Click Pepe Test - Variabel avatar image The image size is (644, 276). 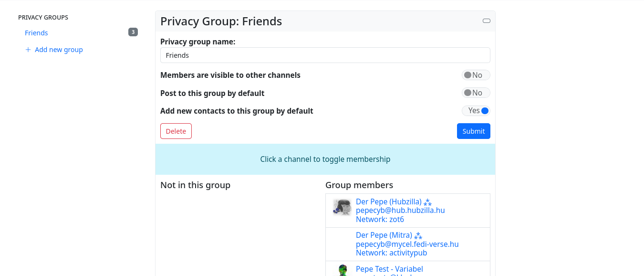(342, 270)
